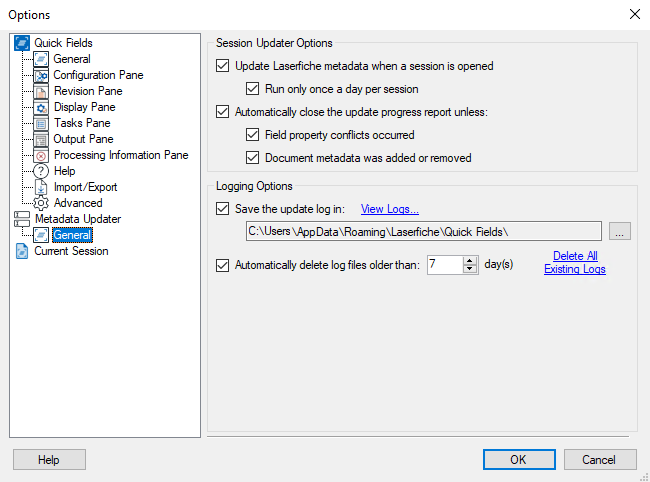Screen dimensions: 650x482
Task: Toggle Save the update log in checkbox
Action: point(223,208)
